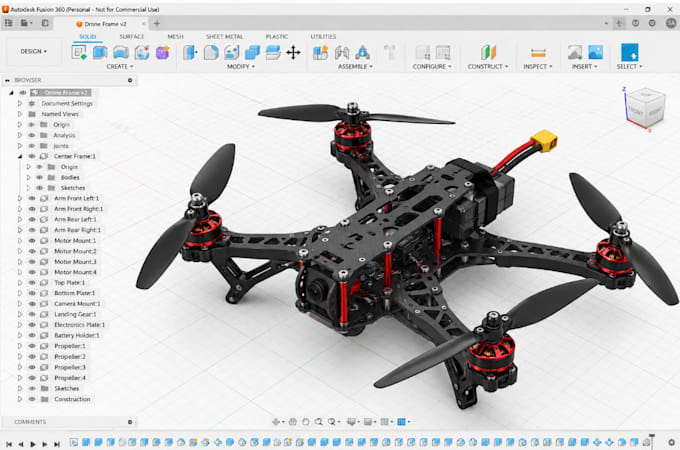Collapse the Center Frame:1 node
The image size is (680, 450).
click(20, 156)
